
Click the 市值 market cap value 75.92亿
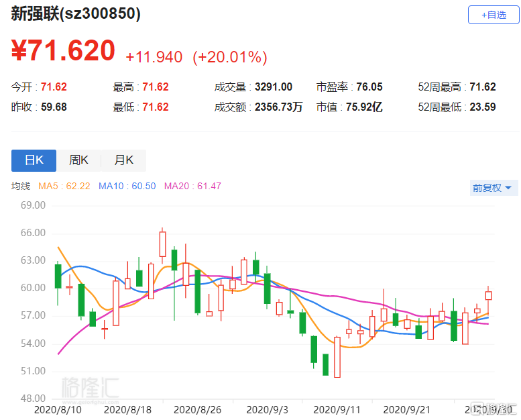(x=363, y=107)
